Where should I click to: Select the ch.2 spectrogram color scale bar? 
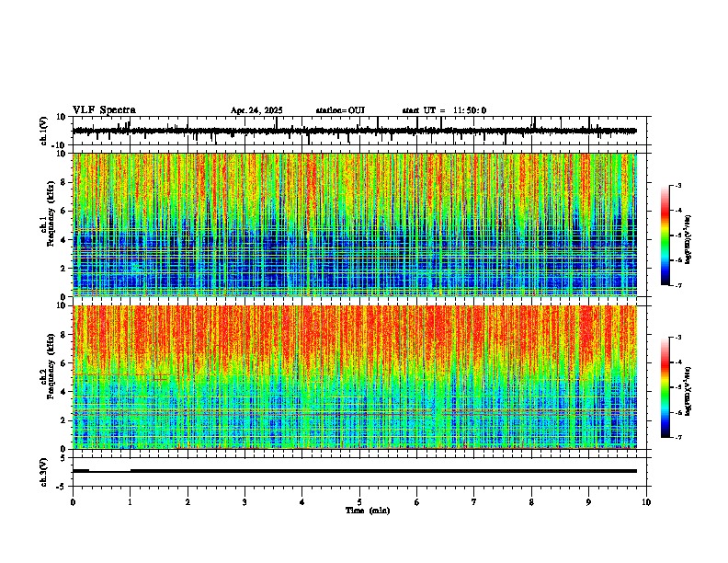pyautogui.click(x=665, y=387)
